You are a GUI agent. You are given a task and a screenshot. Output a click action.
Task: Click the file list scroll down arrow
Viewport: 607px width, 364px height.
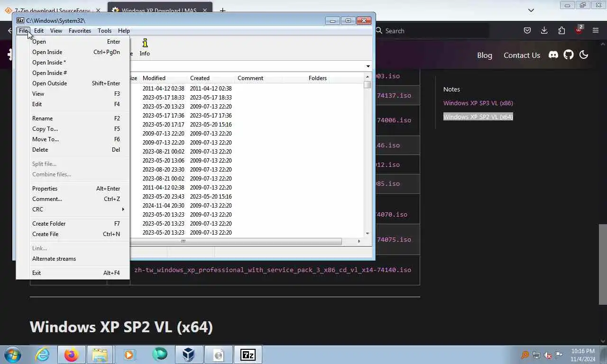[367, 233]
